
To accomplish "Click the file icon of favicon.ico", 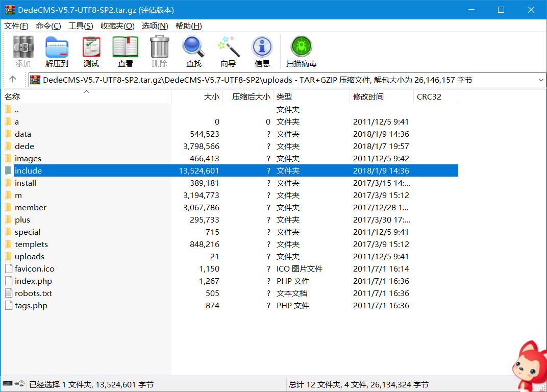I will (9, 269).
